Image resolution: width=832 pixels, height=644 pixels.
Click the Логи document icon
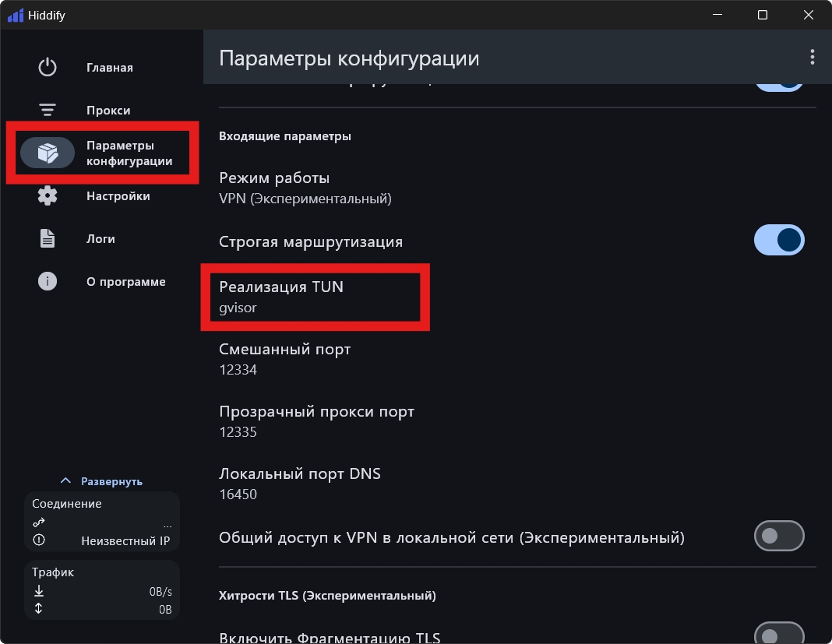click(48, 239)
